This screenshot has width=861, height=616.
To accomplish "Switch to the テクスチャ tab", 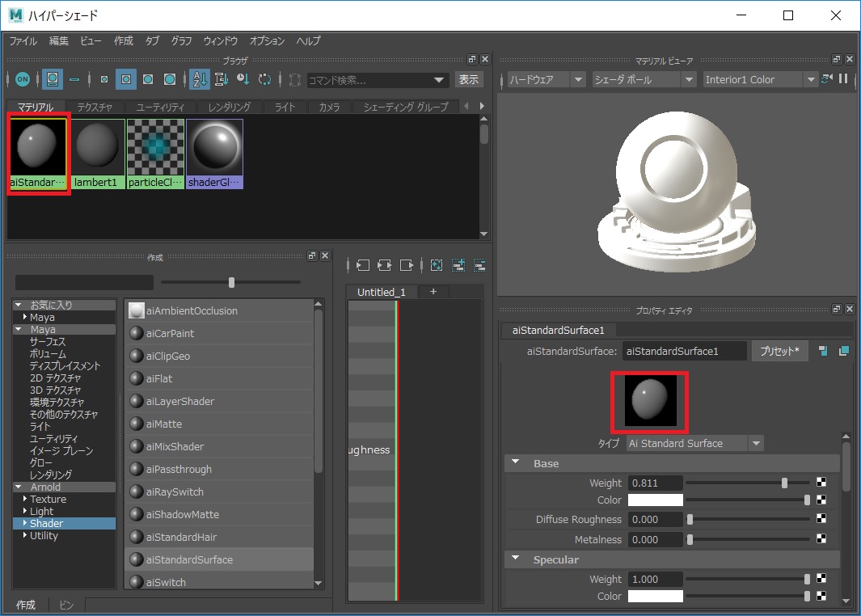I will pos(95,107).
